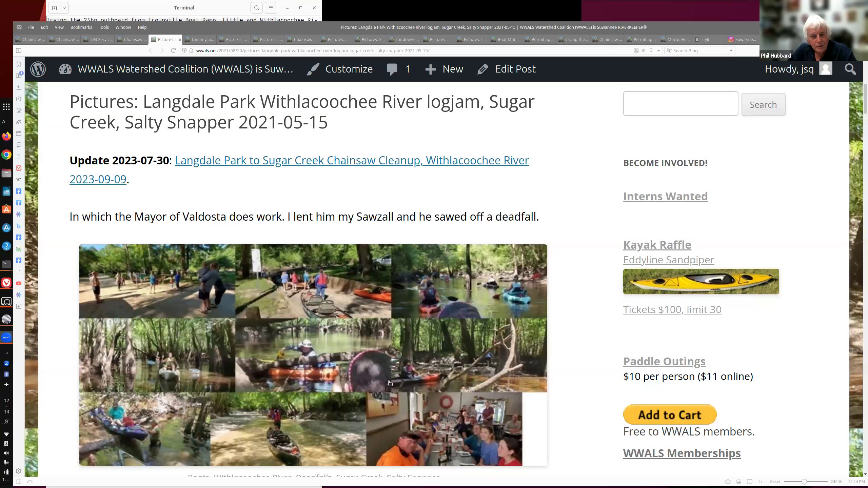Click the RSS feed icon in address bar
This screenshot has width=868, height=488.
(x=636, y=50)
